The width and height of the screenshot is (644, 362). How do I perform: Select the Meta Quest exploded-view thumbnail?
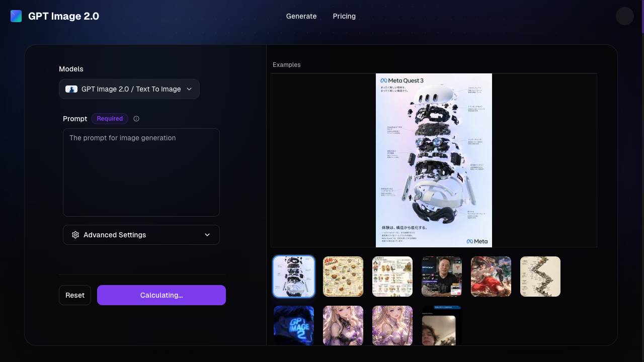click(x=294, y=277)
